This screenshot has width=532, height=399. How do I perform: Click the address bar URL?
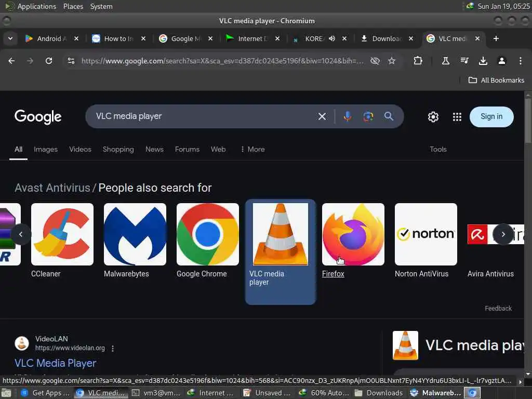click(222, 61)
